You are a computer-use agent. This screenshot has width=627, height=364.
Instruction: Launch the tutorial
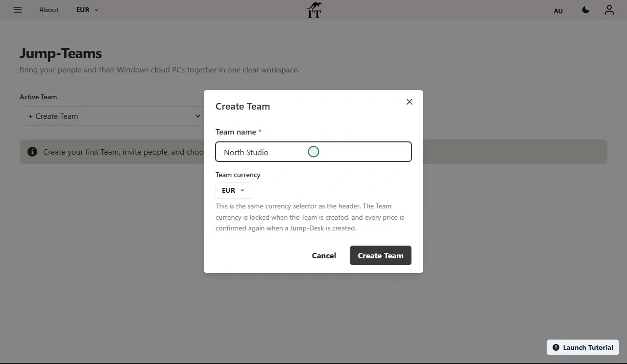tap(583, 347)
